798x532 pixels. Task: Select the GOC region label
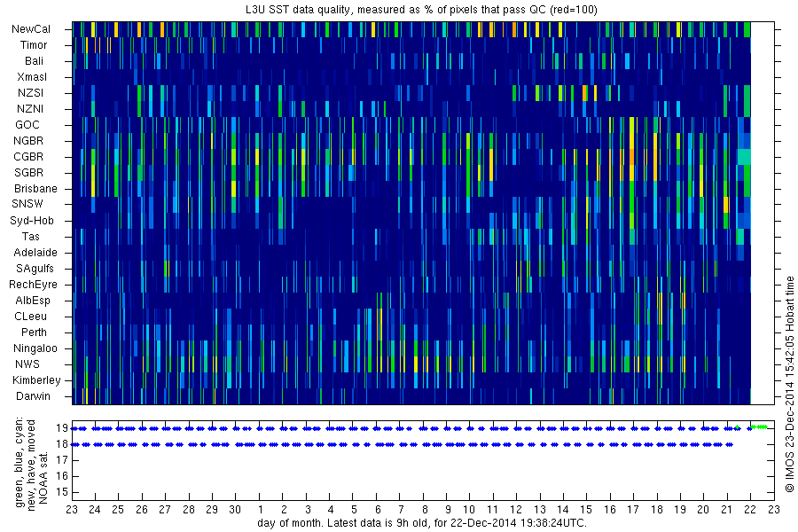(x=27, y=125)
